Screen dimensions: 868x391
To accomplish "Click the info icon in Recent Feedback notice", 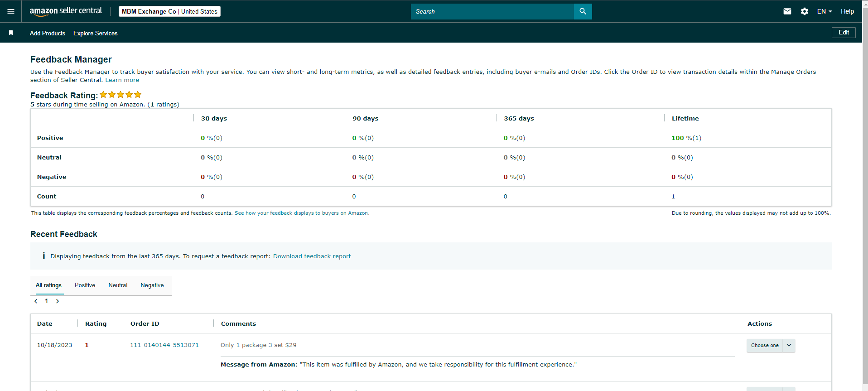I will pyautogui.click(x=43, y=256).
